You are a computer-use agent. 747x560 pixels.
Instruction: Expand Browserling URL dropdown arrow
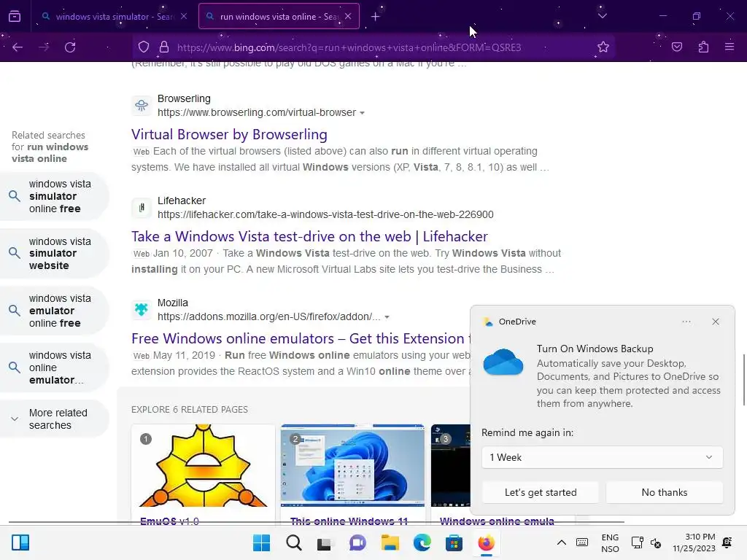point(362,113)
